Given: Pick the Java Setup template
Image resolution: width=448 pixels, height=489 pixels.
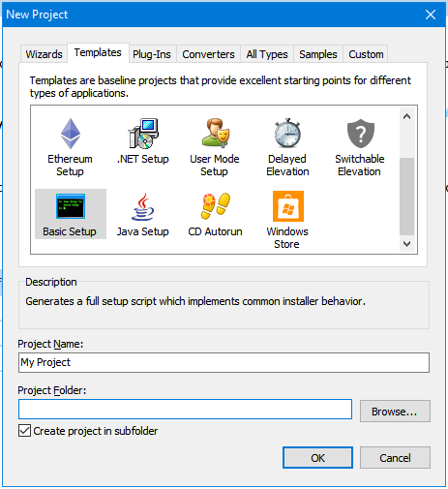Looking at the screenshot, I should pyautogui.click(x=143, y=214).
